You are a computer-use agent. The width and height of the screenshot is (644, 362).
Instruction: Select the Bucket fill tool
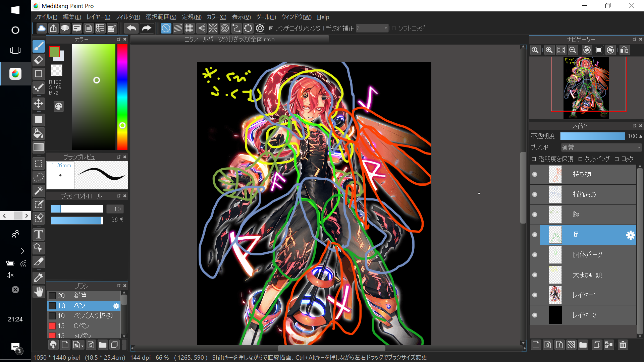tap(39, 133)
